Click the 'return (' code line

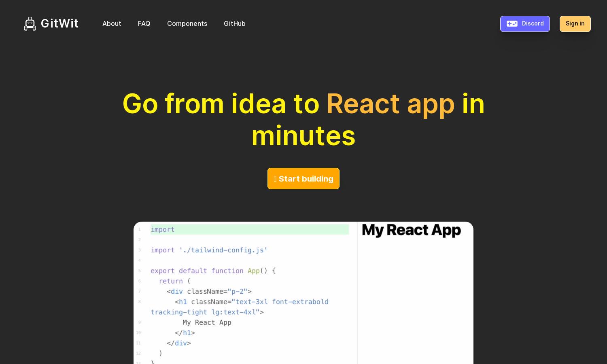pos(174,281)
